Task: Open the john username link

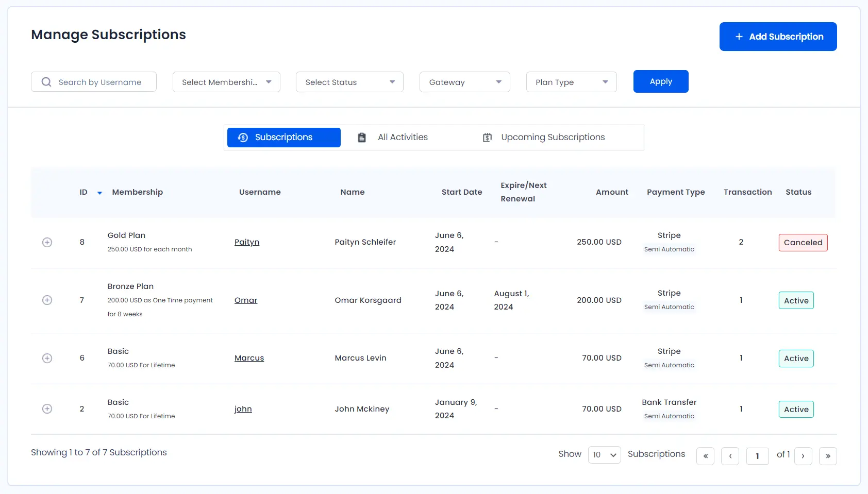Action: click(x=243, y=408)
